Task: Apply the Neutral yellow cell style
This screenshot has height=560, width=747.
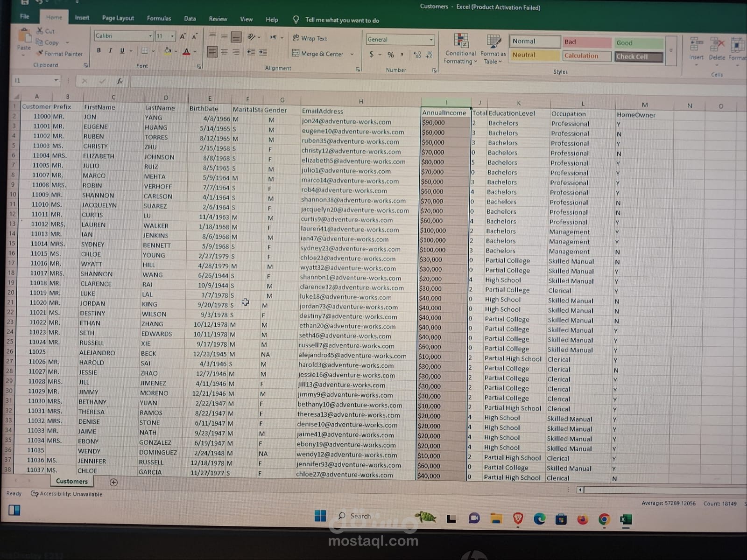Action: [x=535, y=55]
